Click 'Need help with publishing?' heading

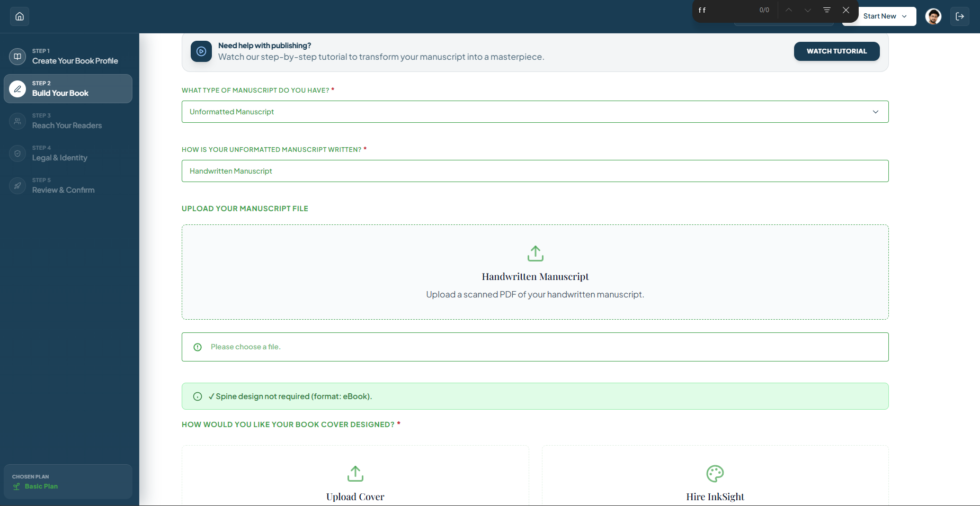pos(264,46)
